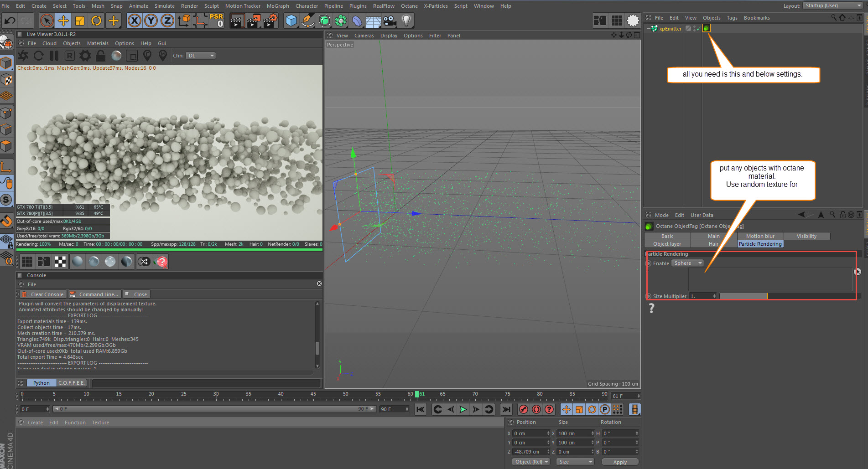Click the cube primitive icon
Screen dimensions: 868x469
coord(291,21)
